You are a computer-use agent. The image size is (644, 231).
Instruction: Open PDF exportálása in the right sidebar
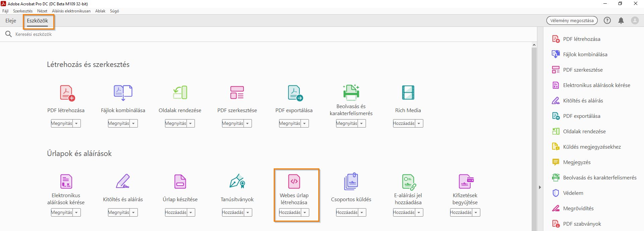pyautogui.click(x=576, y=116)
